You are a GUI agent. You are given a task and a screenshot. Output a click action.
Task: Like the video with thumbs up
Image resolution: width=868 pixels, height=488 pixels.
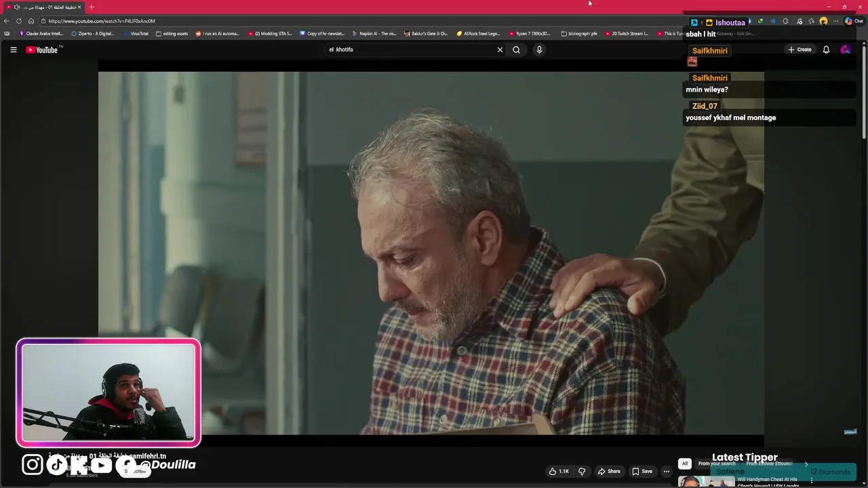[x=559, y=471]
